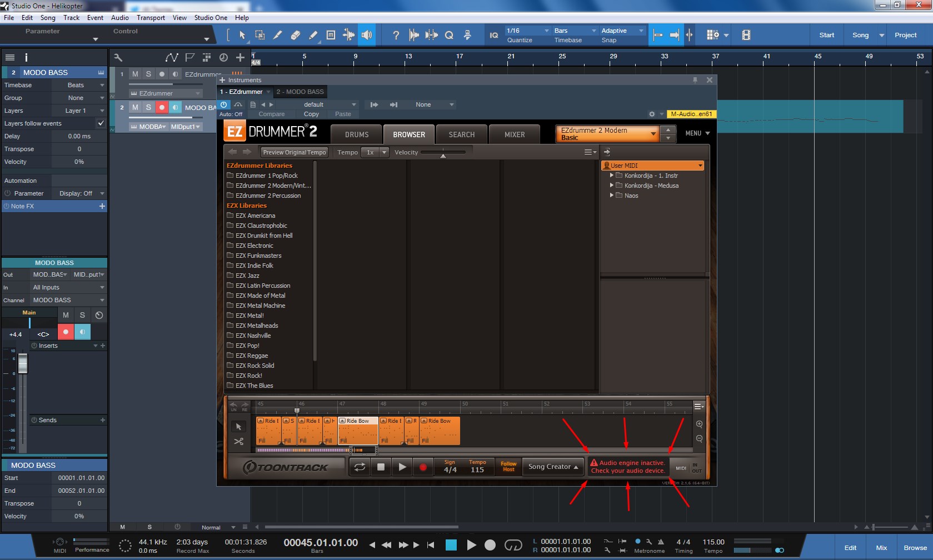Switch to the DRUMS tab in EZdrummer
This screenshot has width=933, height=560.
[357, 134]
